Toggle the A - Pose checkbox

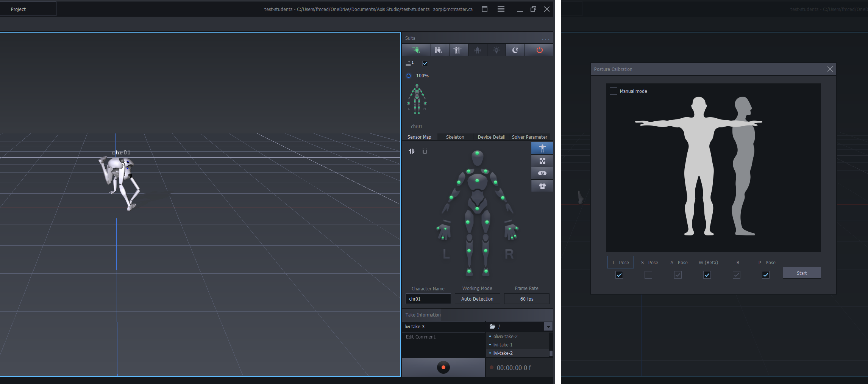678,275
